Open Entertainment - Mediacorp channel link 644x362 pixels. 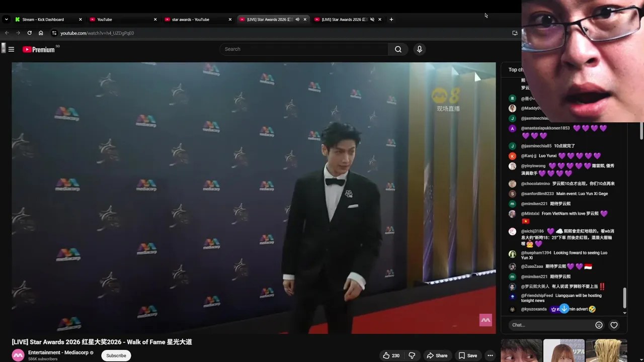pos(58,352)
